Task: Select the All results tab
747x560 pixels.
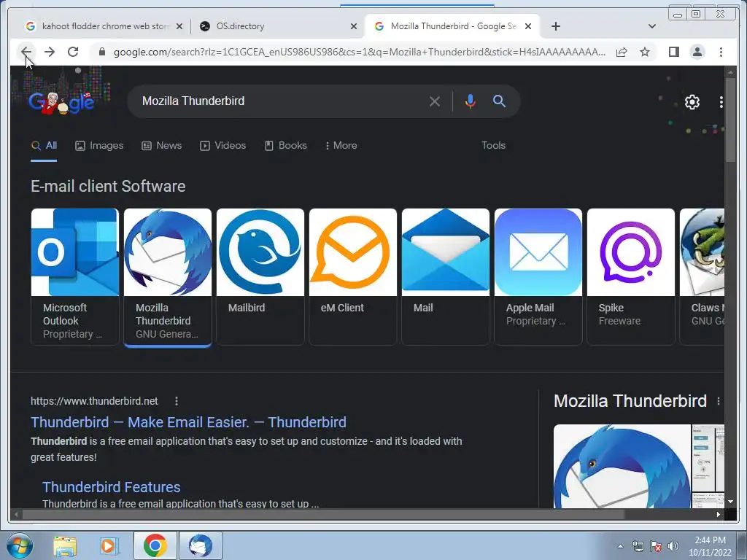Action: (44, 145)
